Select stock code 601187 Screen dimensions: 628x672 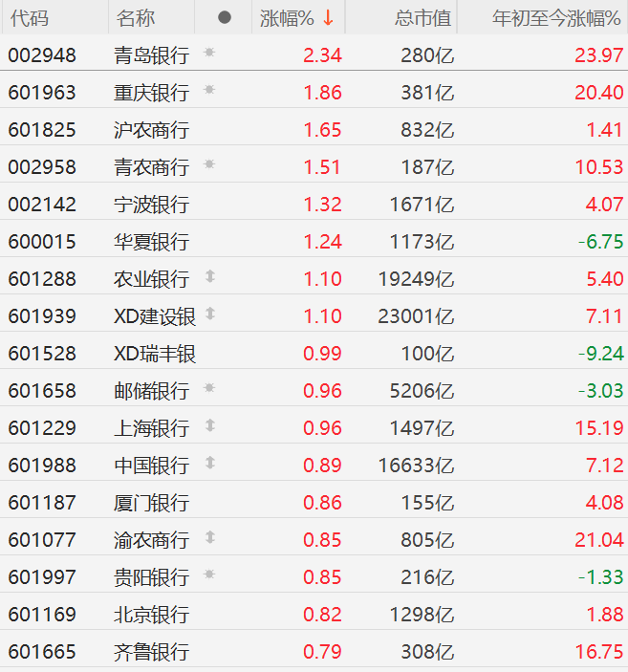42,503
